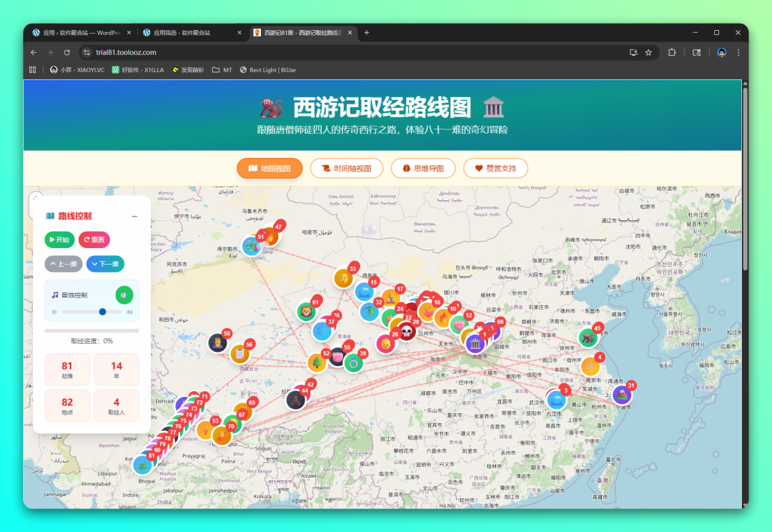Collapse the 路线控制 panel with minus button

(x=134, y=216)
